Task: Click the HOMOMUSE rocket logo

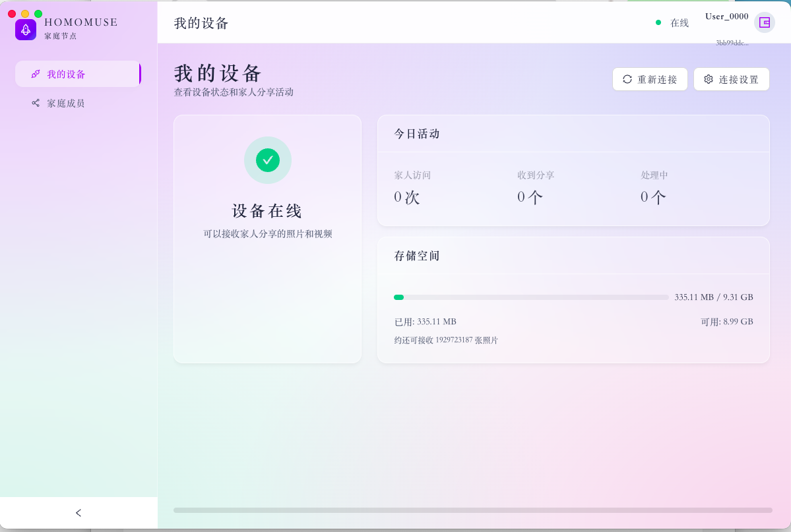Action: point(26,29)
